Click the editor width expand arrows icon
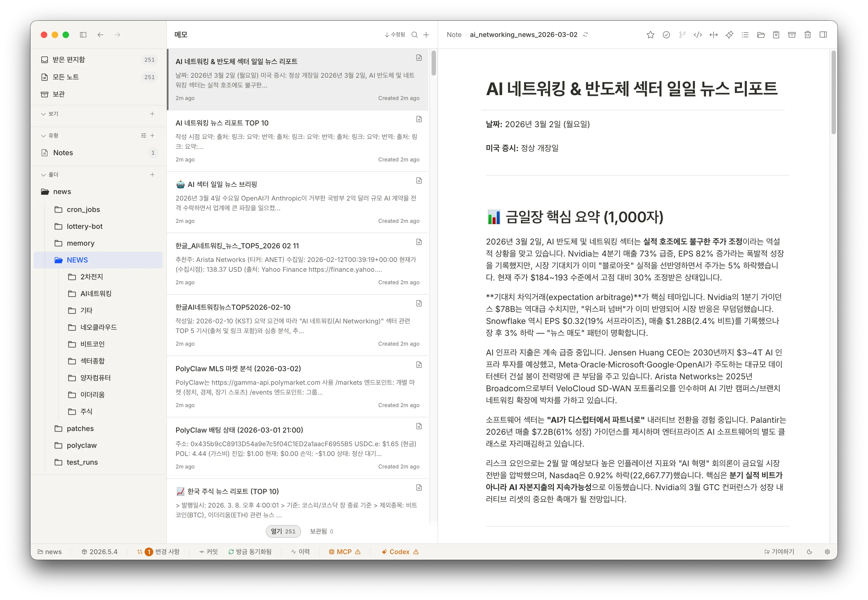 point(713,35)
